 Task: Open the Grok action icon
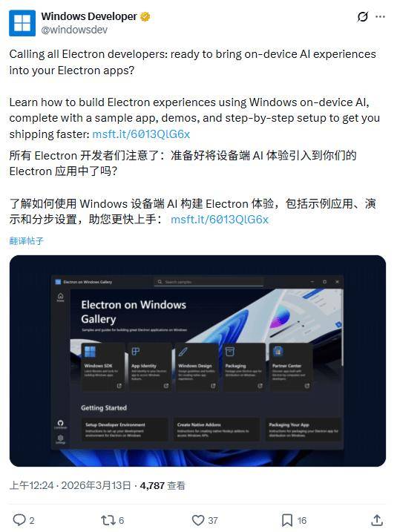pyautogui.click(x=362, y=16)
